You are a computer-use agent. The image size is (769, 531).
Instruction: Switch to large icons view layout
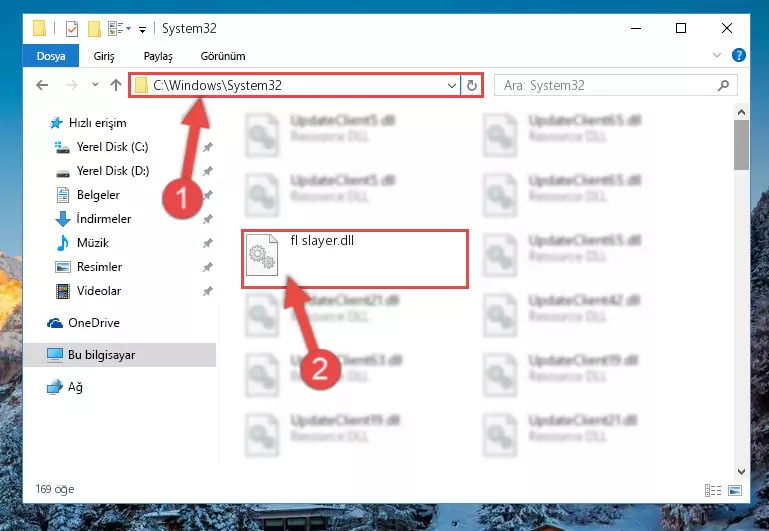tap(735, 490)
